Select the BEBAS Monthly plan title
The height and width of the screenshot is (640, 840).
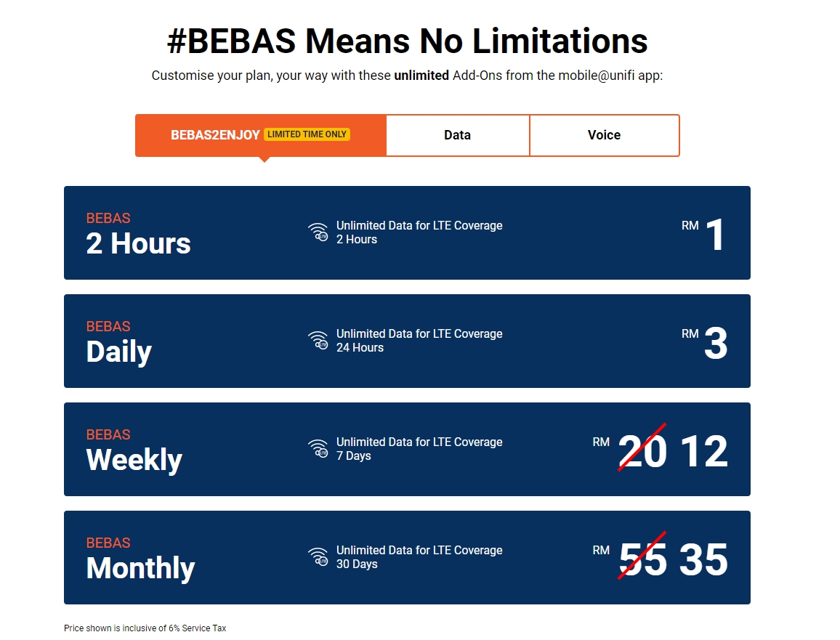[x=140, y=568]
